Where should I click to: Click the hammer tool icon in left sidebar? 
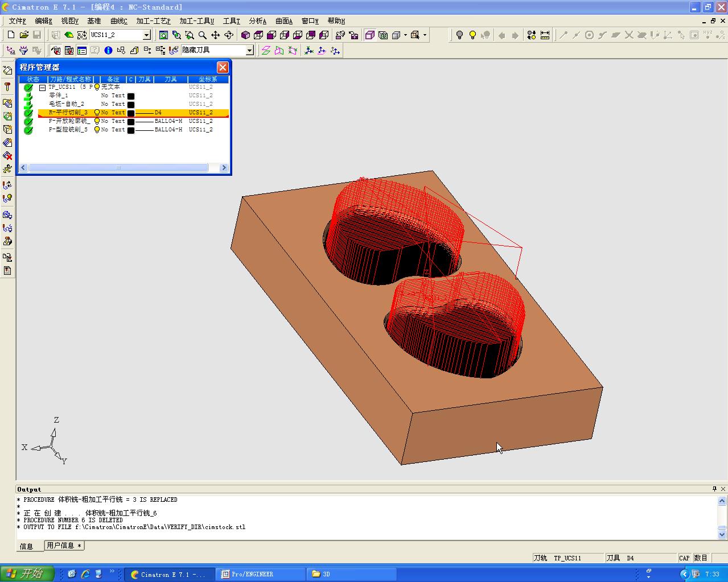click(7, 86)
